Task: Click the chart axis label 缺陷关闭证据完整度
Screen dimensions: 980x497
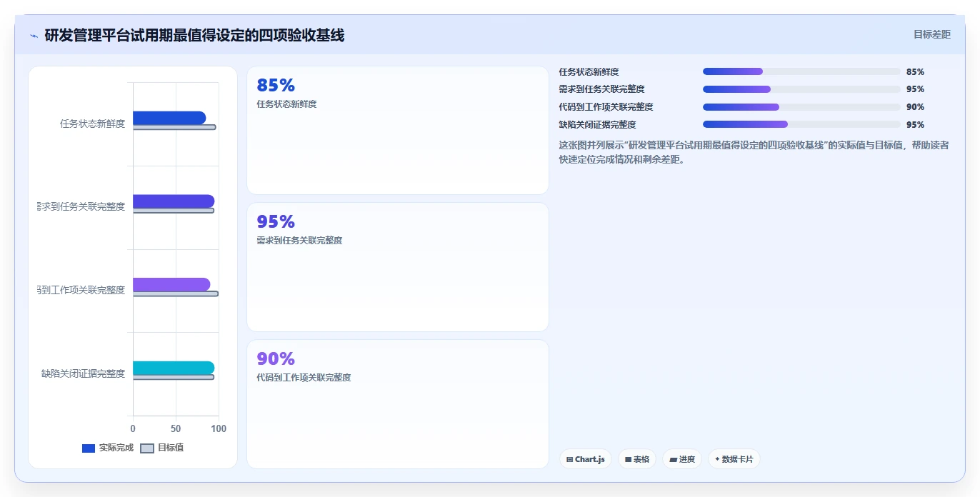Action: 83,373
